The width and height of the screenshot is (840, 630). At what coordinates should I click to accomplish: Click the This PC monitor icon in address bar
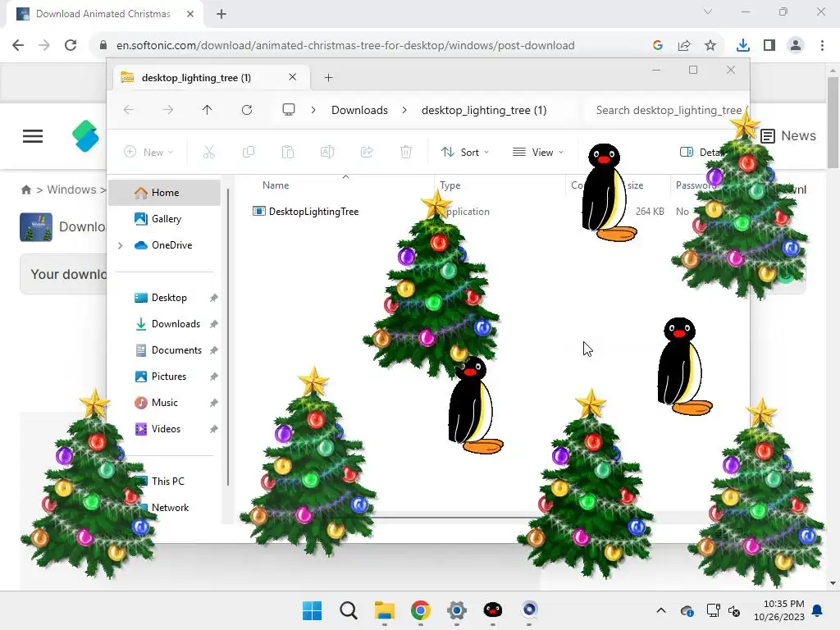point(289,110)
